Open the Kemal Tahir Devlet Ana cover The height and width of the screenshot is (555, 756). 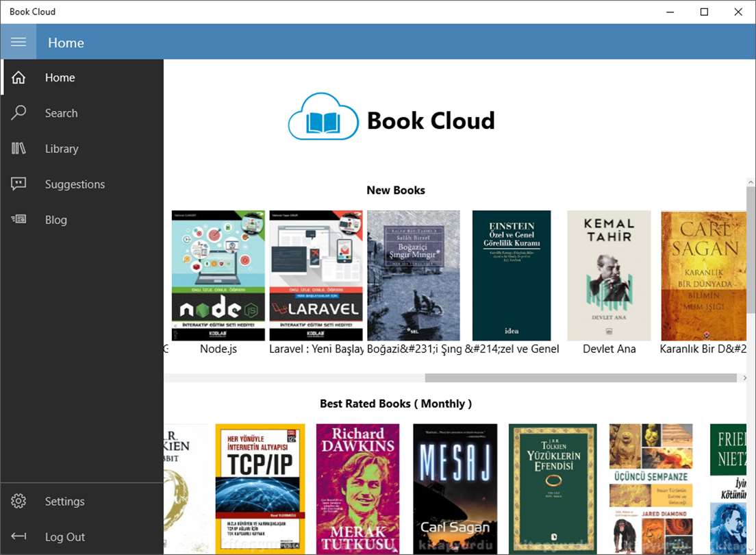click(x=609, y=275)
